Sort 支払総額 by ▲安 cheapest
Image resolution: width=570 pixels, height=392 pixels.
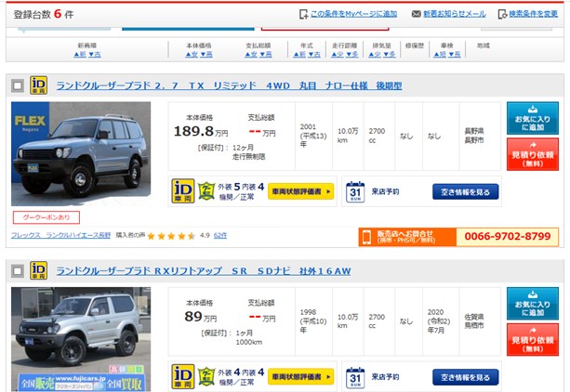[251, 54]
